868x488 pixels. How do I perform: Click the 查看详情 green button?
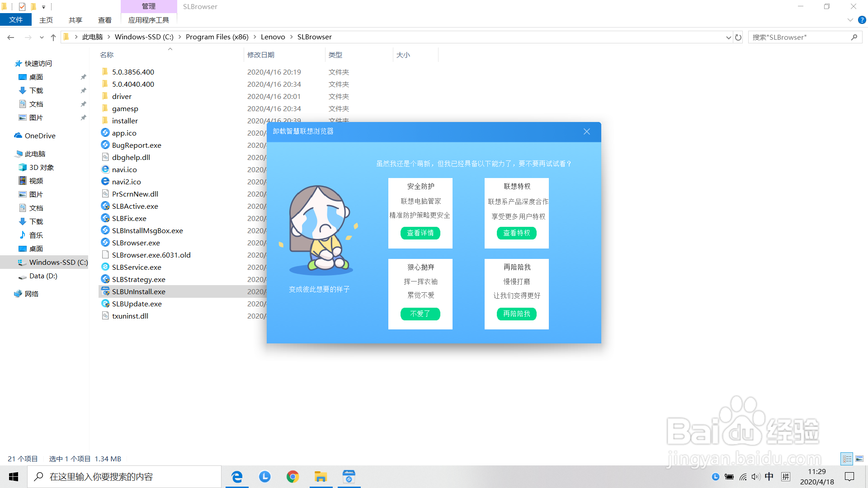pos(420,233)
